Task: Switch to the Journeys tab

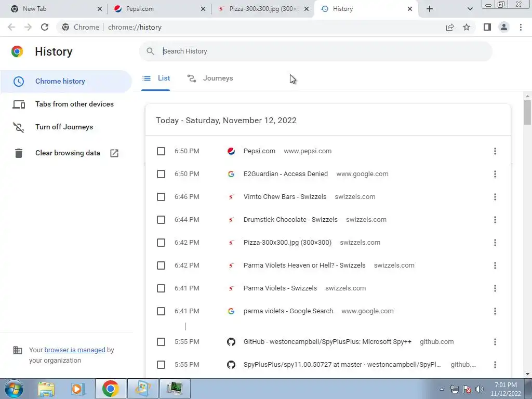Action: [x=210, y=78]
